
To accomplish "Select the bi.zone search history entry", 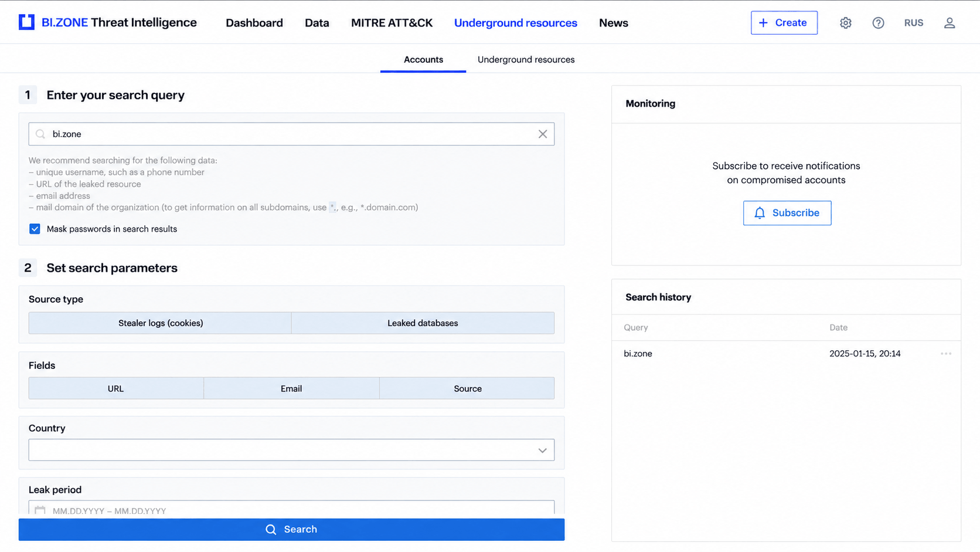I will [638, 354].
